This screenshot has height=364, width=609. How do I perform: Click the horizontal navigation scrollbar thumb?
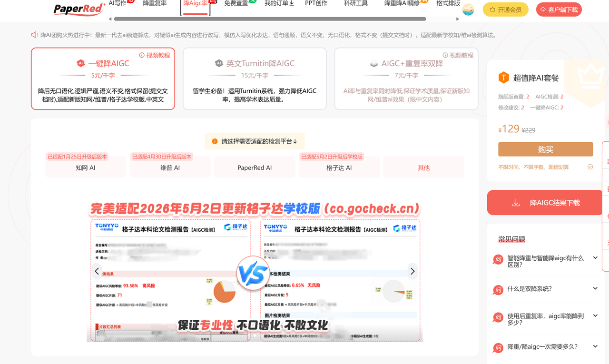(x=270, y=19)
